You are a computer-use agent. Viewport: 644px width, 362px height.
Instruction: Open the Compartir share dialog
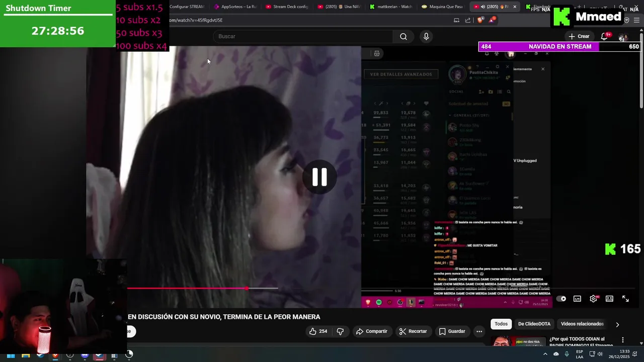pos(371,331)
